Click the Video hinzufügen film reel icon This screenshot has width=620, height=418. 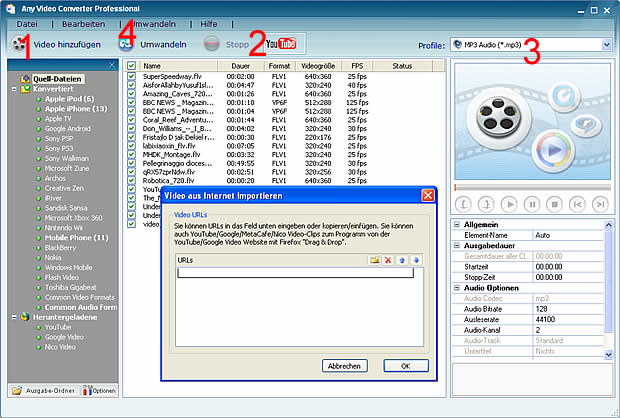[18, 44]
